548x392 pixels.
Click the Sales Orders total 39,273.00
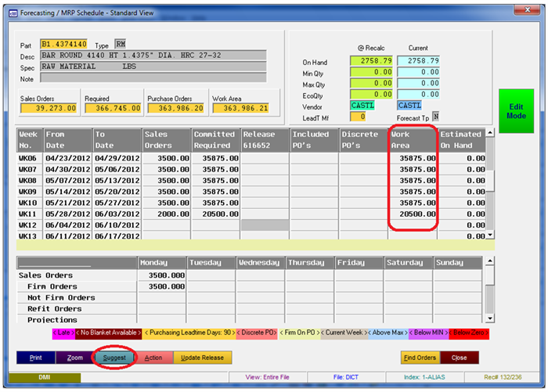click(x=49, y=108)
